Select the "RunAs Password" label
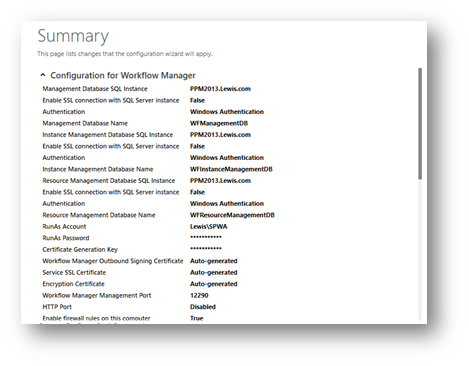 coord(66,238)
